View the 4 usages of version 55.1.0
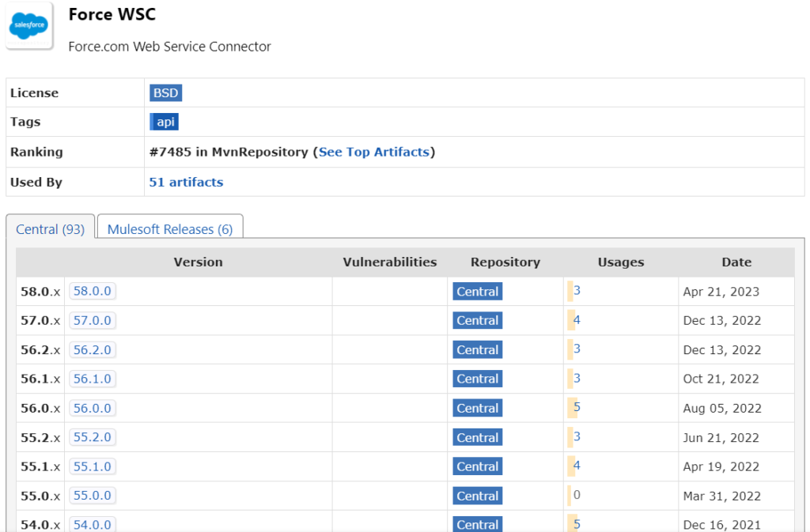This screenshot has width=810, height=532. [577, 466]
